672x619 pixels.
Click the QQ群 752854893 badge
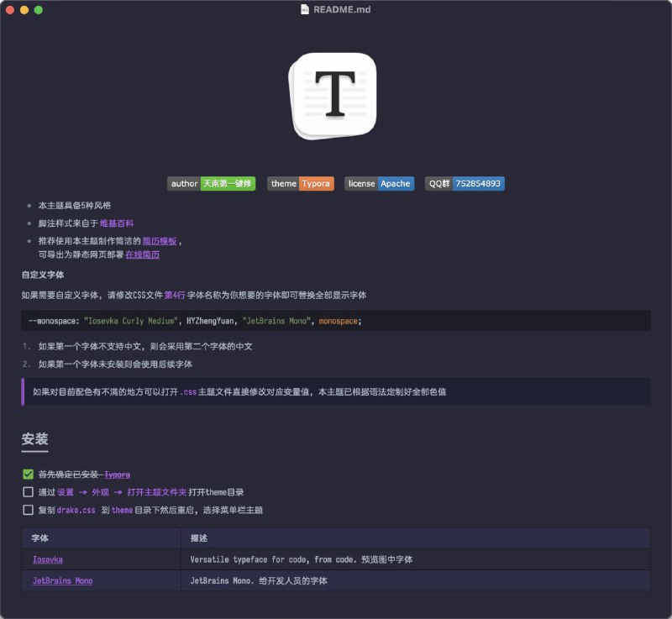tap(465, 183)
